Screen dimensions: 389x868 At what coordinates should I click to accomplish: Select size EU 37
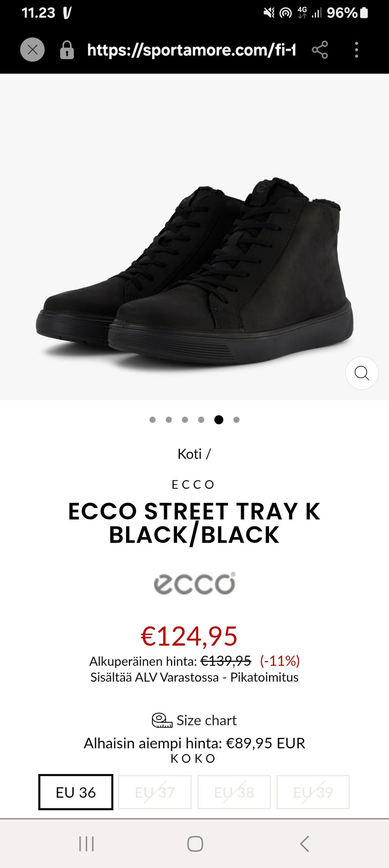click(x=155, y=792)
